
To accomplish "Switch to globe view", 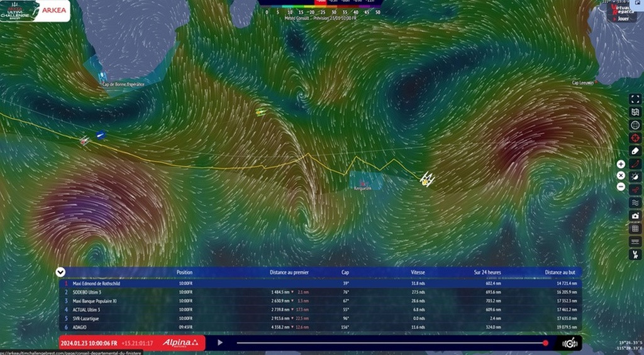I will (x=635, y=124).
